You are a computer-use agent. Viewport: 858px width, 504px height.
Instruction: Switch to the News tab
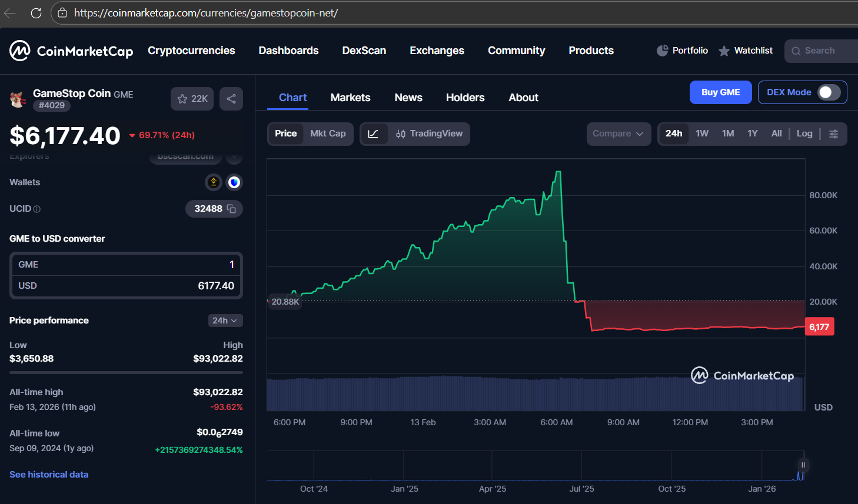(x=408, y=98)
